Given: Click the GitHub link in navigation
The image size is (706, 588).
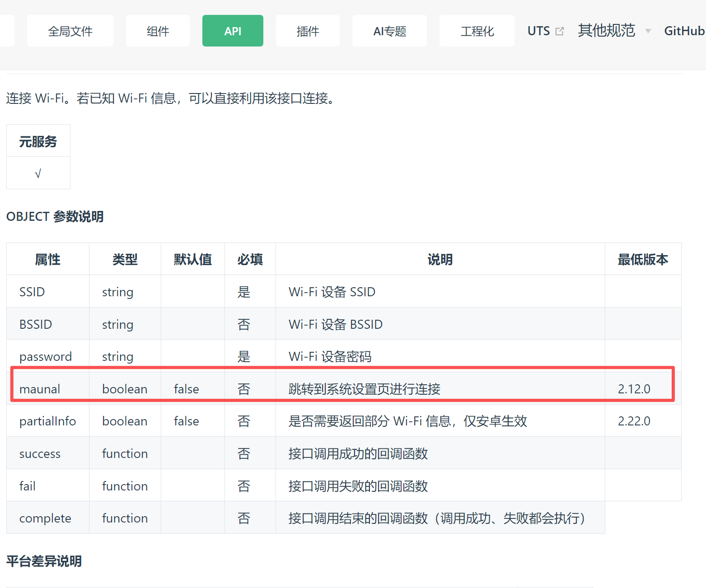Looking at the screenshot, I should pos(684,31).
